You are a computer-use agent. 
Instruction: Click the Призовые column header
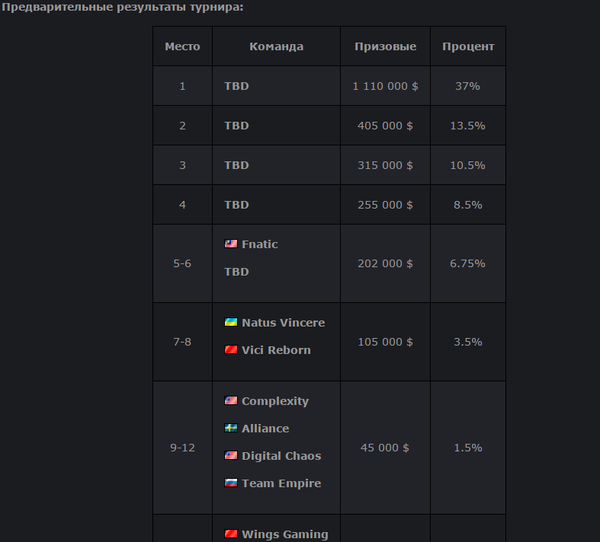385,46
